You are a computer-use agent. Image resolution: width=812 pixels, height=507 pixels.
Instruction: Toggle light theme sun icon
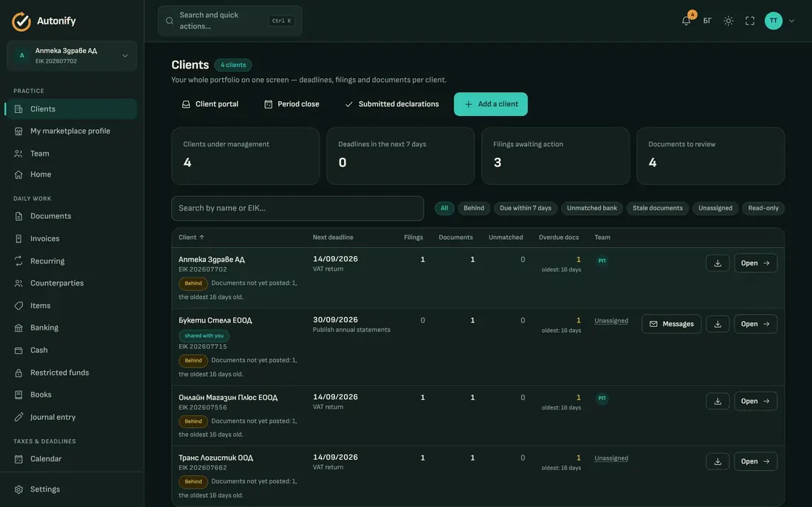pos(728,21)
